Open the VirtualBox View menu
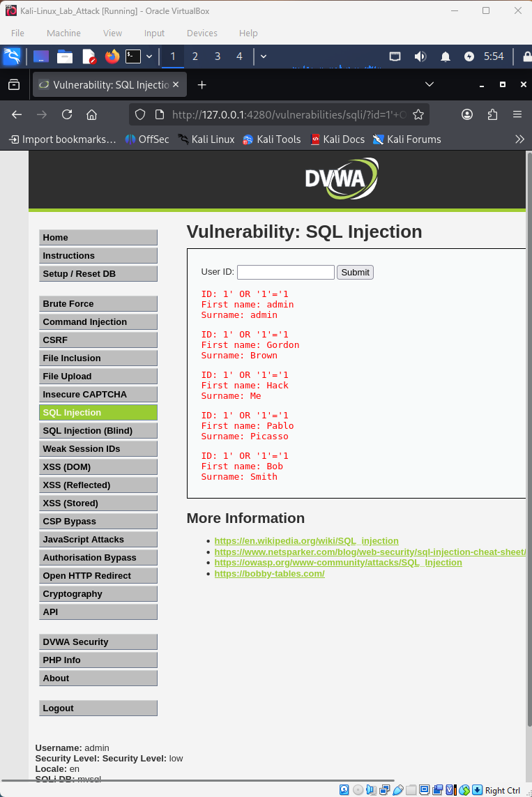This screenshot has width=532, height=797. coord(112,33)
